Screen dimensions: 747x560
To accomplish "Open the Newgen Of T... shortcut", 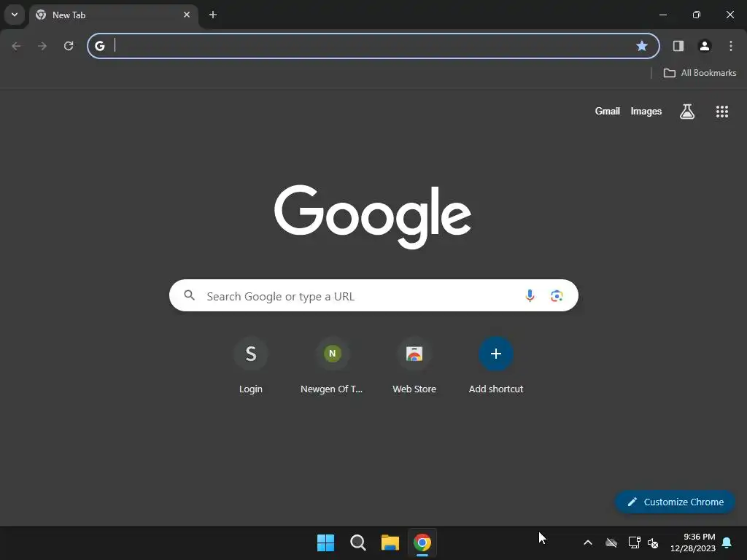I will click(x=332, y=366).
